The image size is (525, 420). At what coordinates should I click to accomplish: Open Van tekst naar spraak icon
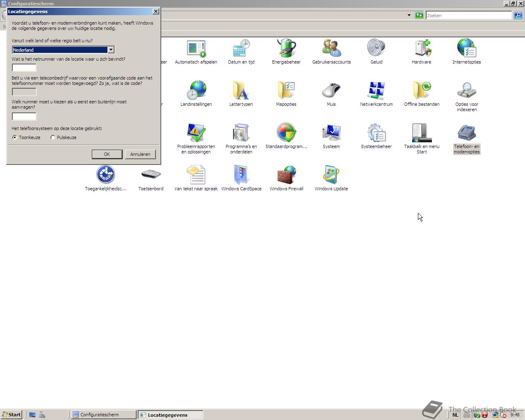196,175
